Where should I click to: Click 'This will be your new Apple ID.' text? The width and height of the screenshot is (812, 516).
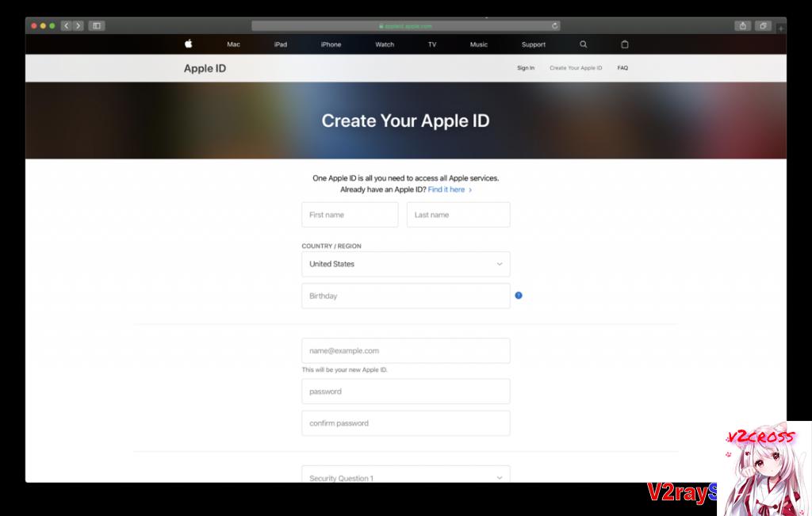pyautogui.click(x=345, y=370)
